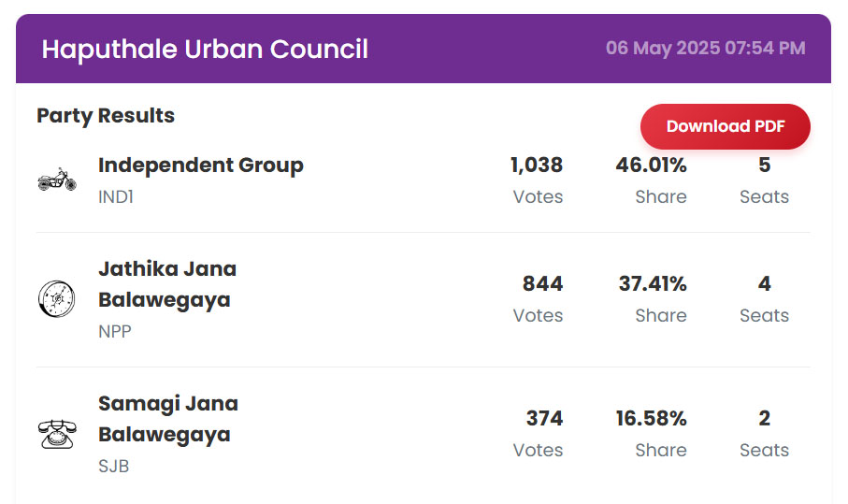Click the motorcycle symbol for Independent Group
Image resolution: width=848 pixels, height=504 pixels.
coord(57,180)
